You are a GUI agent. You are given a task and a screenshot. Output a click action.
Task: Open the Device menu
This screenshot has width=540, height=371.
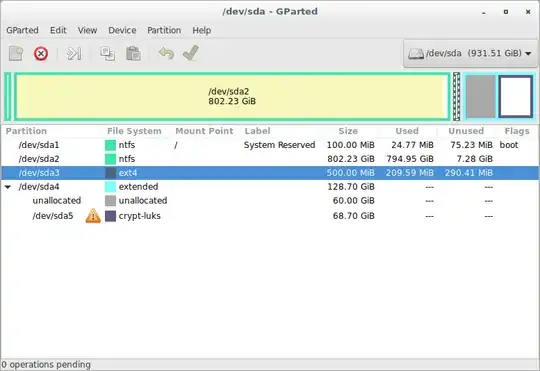[122, 30]
